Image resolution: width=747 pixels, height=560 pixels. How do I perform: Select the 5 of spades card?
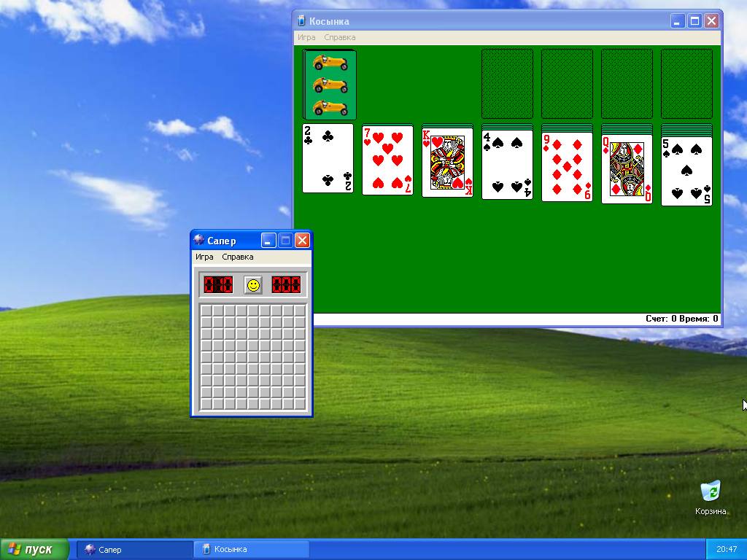[686, 171]
